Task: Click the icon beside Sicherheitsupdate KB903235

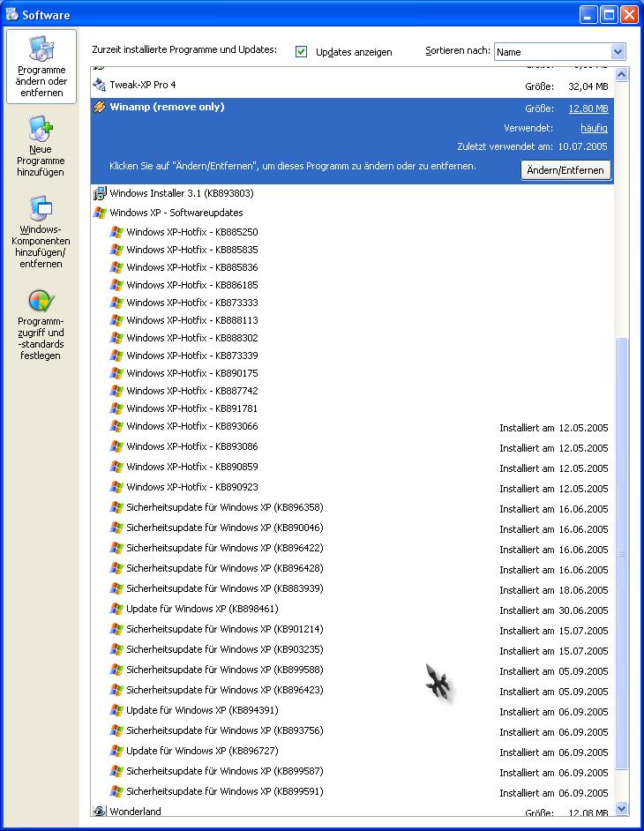Action: click(x=116, y=649)
